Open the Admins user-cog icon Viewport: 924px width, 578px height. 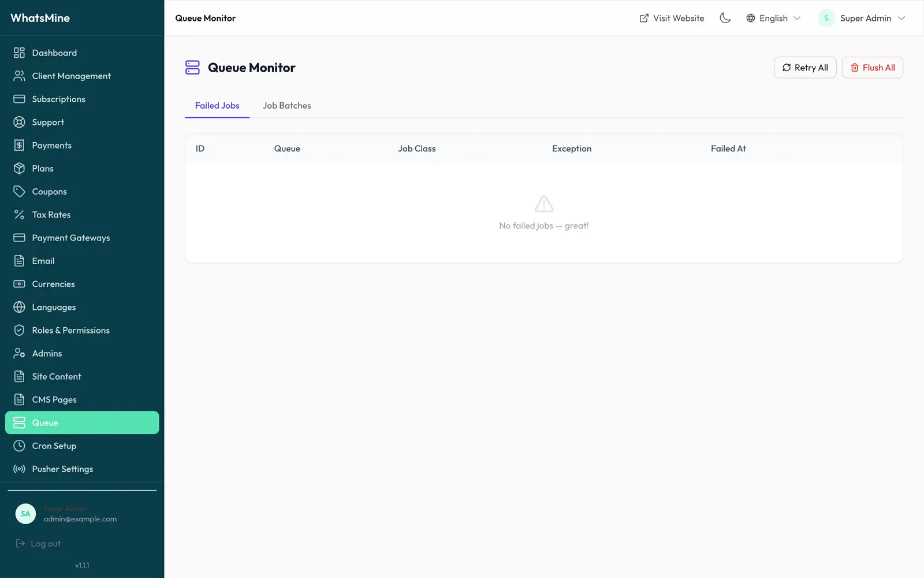coord(19,353)
